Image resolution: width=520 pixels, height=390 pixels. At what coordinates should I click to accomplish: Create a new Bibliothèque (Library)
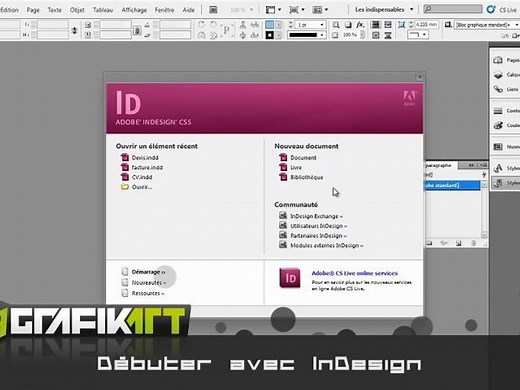coord(307,177)
